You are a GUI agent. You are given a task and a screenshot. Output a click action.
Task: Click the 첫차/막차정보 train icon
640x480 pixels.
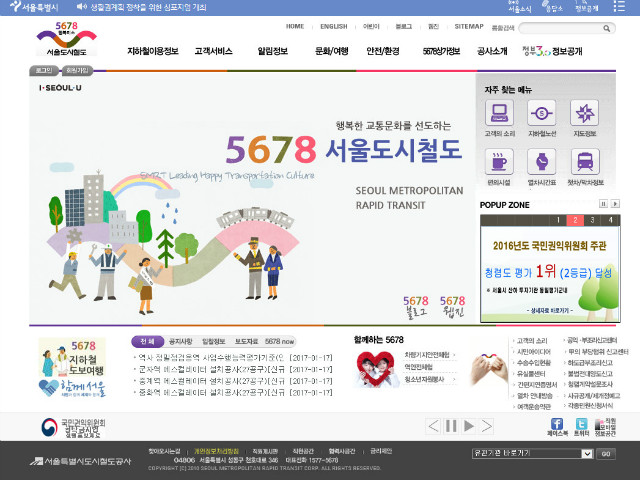click(x=584, y=163)
